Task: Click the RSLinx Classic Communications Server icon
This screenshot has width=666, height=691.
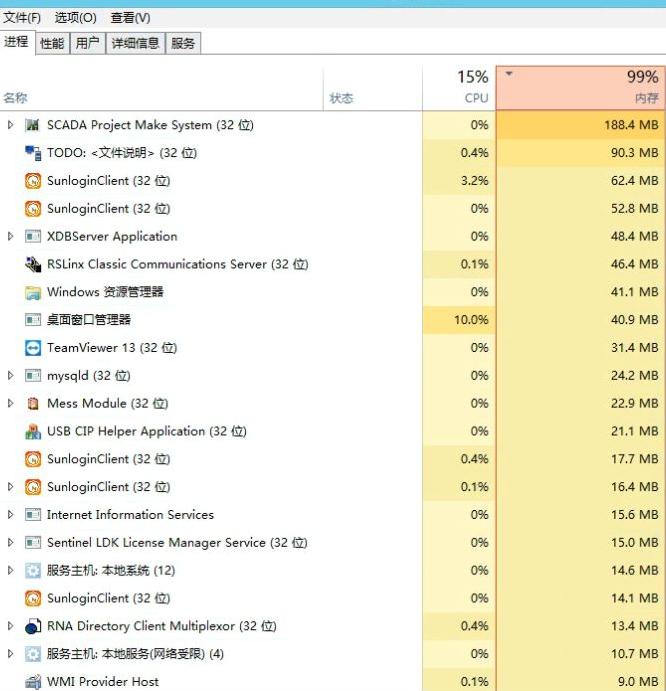Action: pyautogui.click(x=33, y=264)
